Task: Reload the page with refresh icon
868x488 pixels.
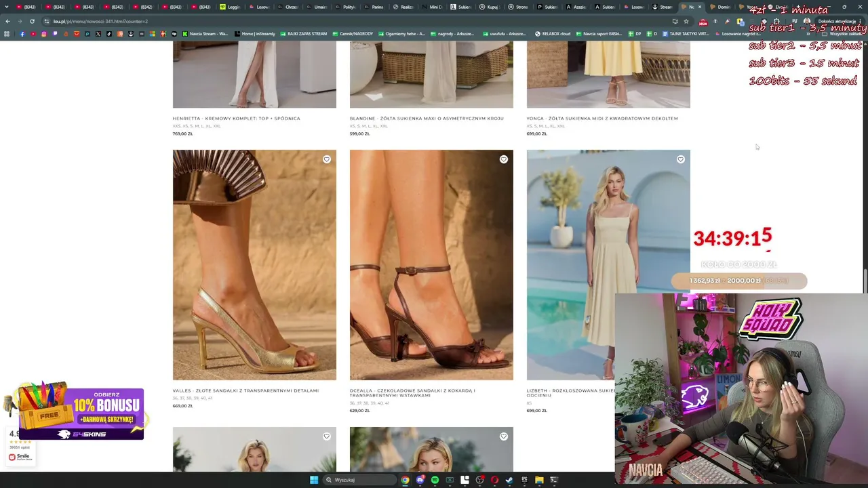Action: coord(32,21)
